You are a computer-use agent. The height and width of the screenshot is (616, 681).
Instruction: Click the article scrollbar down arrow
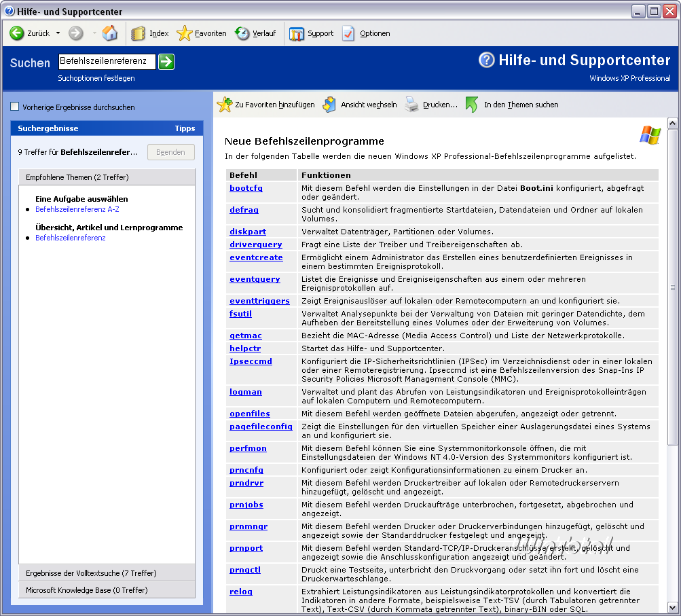coord(672,607)
